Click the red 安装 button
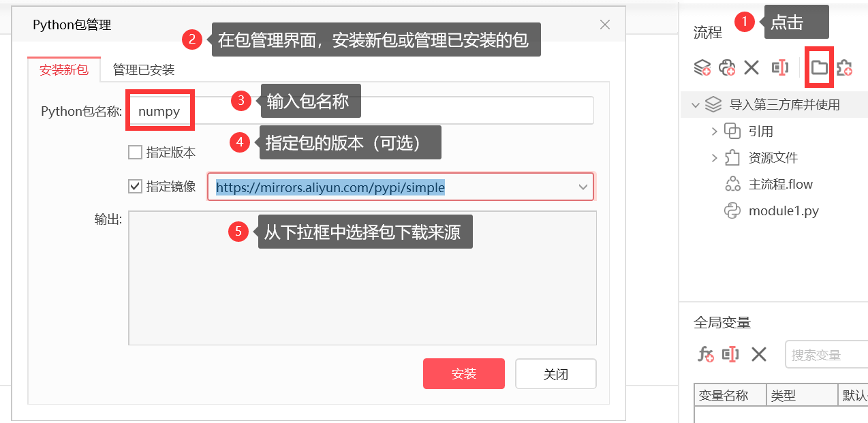868x423 pixels. 464,374
